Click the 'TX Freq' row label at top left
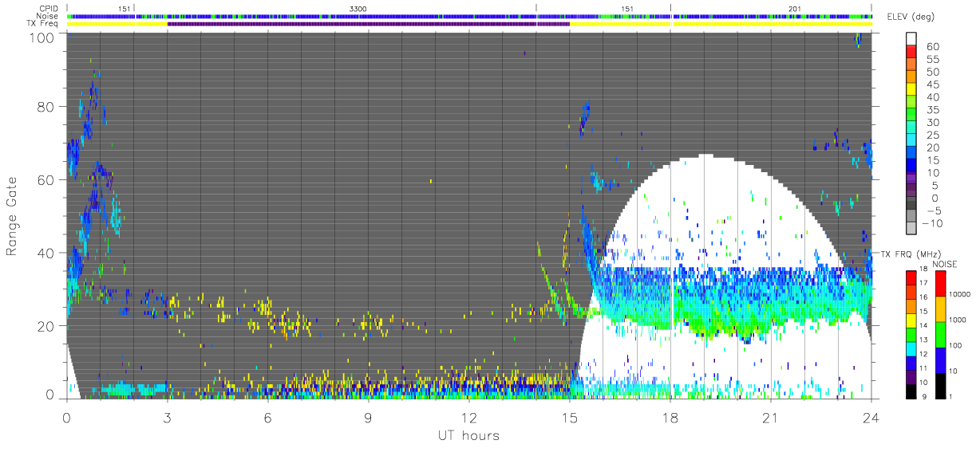Image resolution: width=980 pixels, height=452 pixels. 44,23
